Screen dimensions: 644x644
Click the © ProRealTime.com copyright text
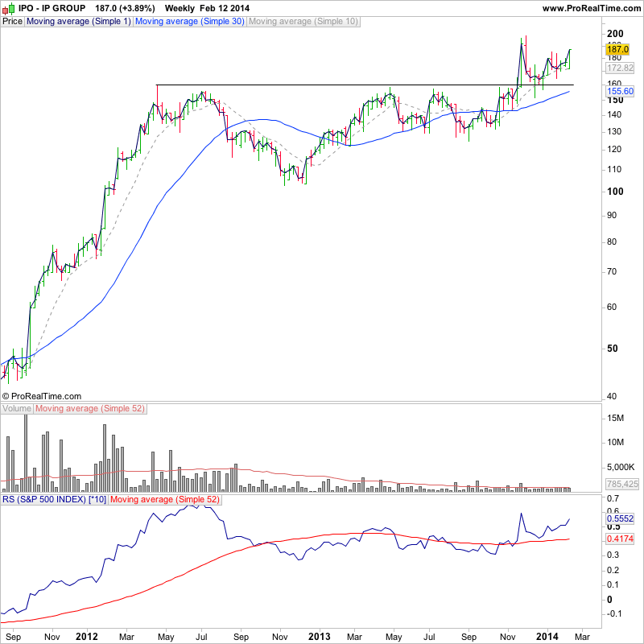click(42, 396)
